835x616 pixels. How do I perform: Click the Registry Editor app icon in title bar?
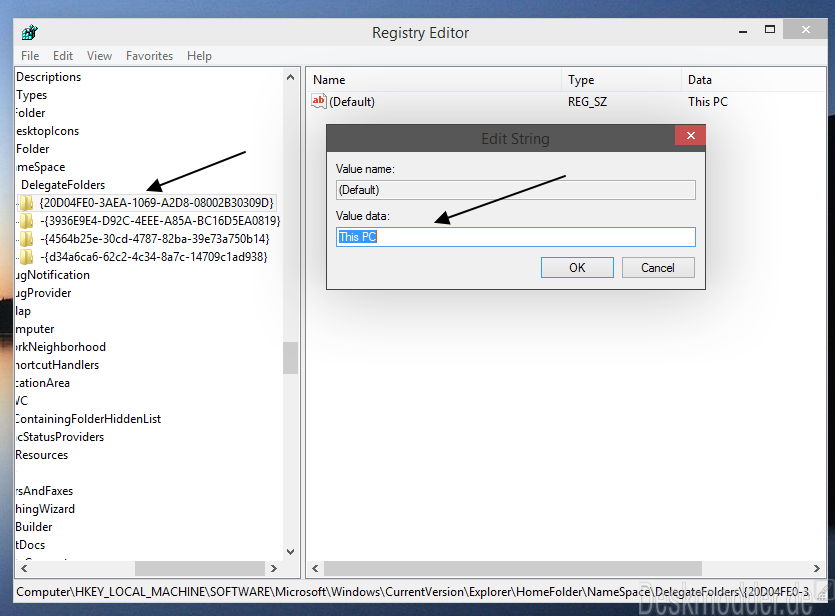click(30, 33)
